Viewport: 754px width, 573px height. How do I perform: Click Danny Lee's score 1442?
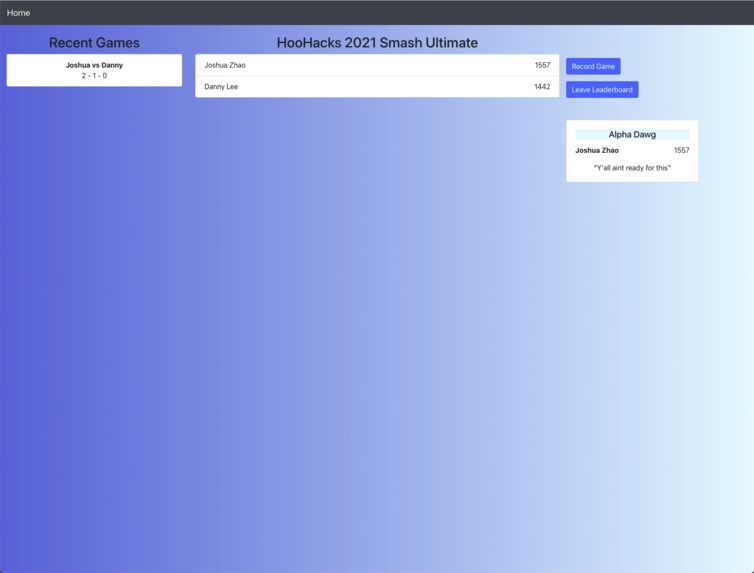coord(542,87)
